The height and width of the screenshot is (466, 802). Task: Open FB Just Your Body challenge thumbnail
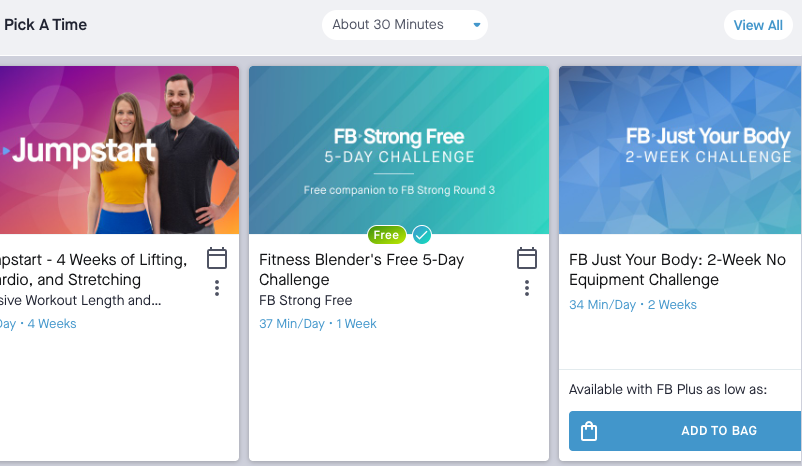(x=680, y=150)
